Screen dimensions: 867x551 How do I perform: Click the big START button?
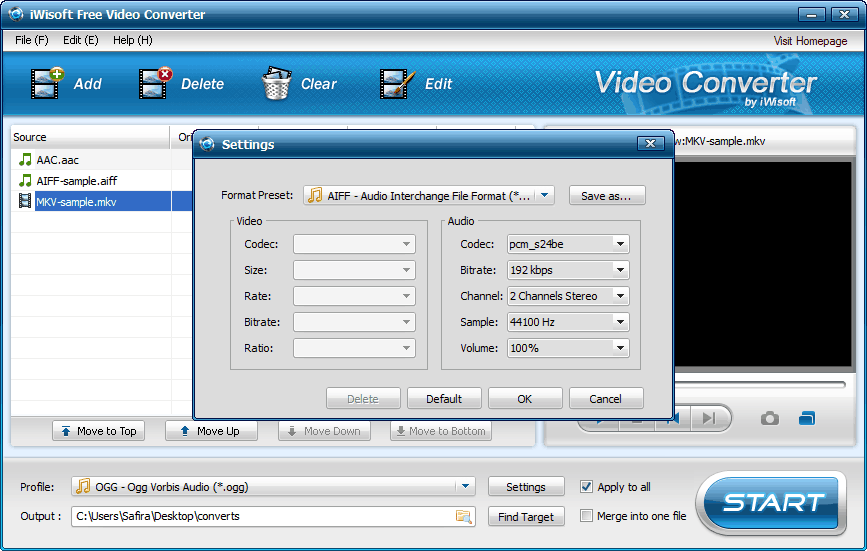[772, 502]
